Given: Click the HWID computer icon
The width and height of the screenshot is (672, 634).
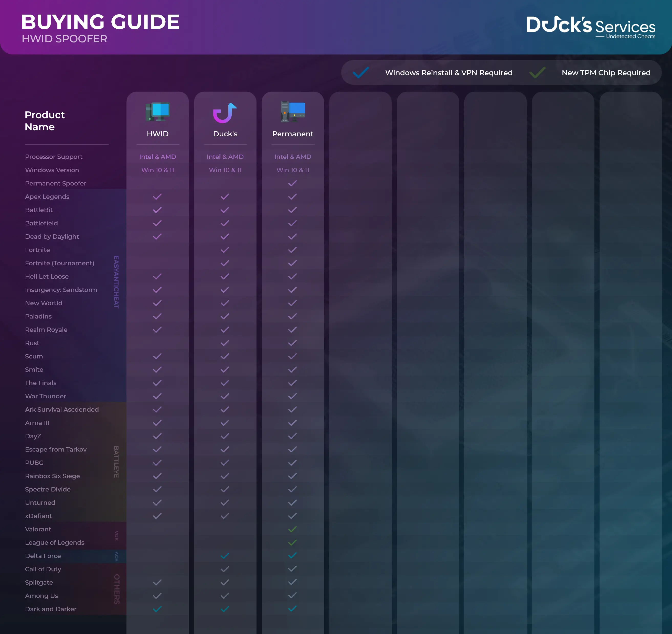Looking at the screenshot, I should point(158,112).
